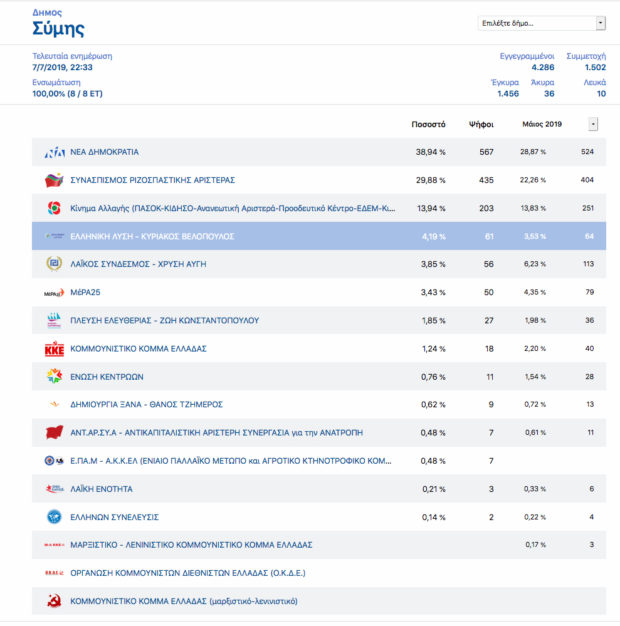Open ΠΛΕΥΣΗ ΕΛΕΥΘΕΡΙΑΣ - ΖΩΗ ΚΩΝΣΤΑΝΤΟΠΟΥΛΟΥ link
Screen dimensions: 620x626
tap(164, 320)
